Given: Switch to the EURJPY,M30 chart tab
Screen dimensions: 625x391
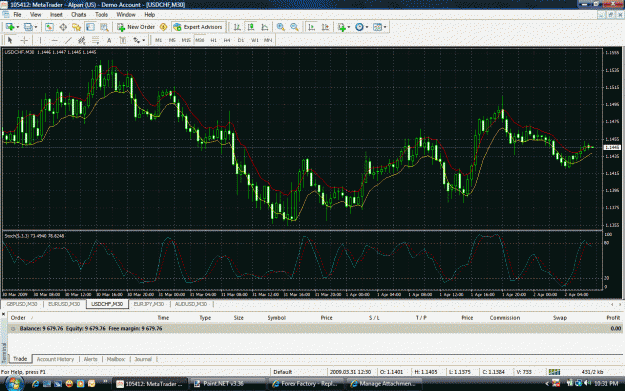Looking at the screenshot, I should [x=149, y=304].
